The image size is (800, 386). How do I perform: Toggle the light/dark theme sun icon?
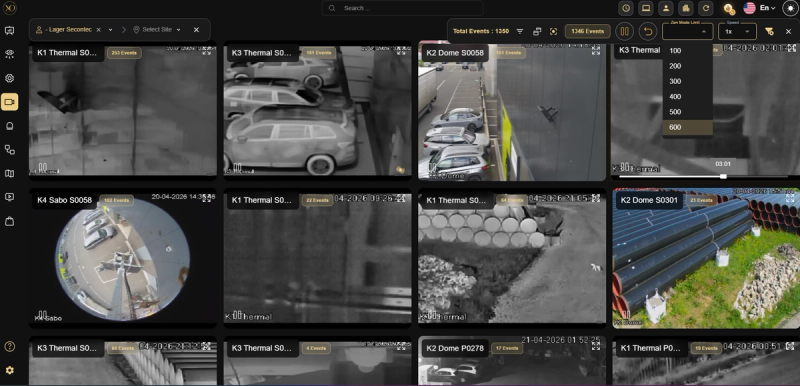click(790, 8)
